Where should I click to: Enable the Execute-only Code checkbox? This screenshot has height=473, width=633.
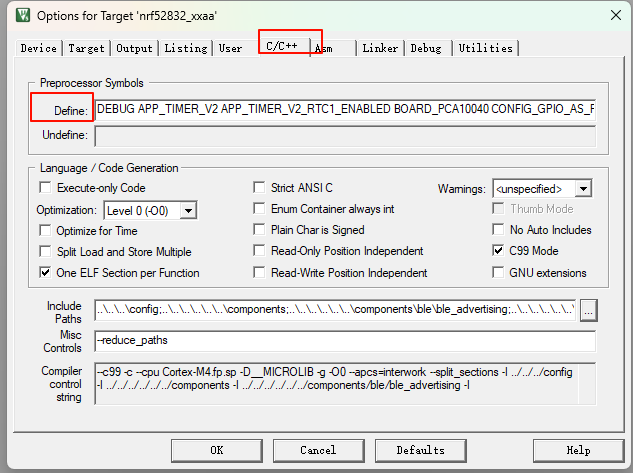click(x=46, y=188)
